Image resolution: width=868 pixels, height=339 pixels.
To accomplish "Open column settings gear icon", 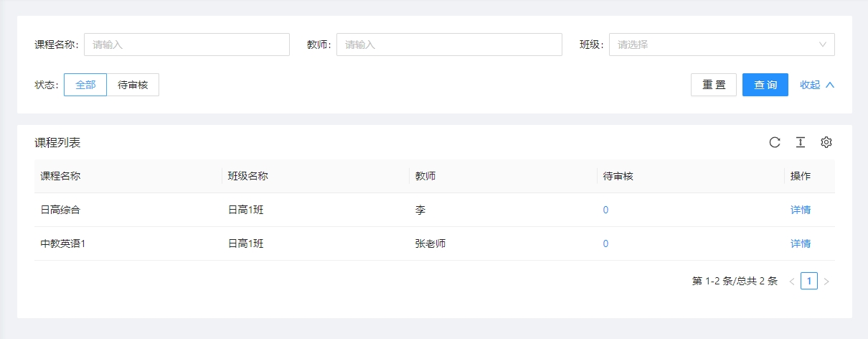I will 826,142.
